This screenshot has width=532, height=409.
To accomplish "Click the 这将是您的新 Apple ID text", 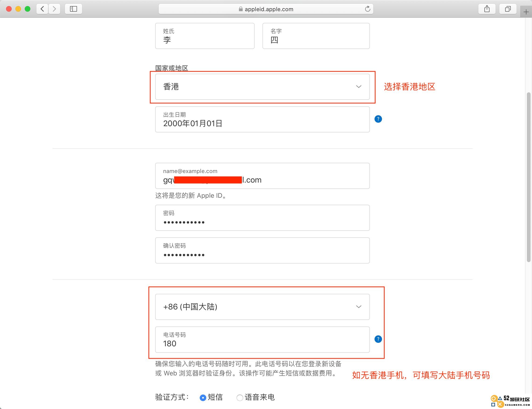I will click(191, 195).
